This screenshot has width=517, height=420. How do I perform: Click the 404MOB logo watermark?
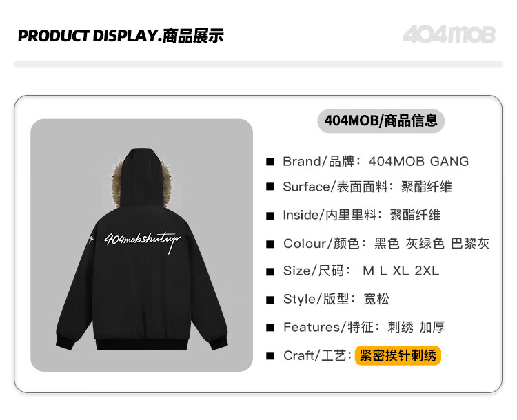[449, 34]
